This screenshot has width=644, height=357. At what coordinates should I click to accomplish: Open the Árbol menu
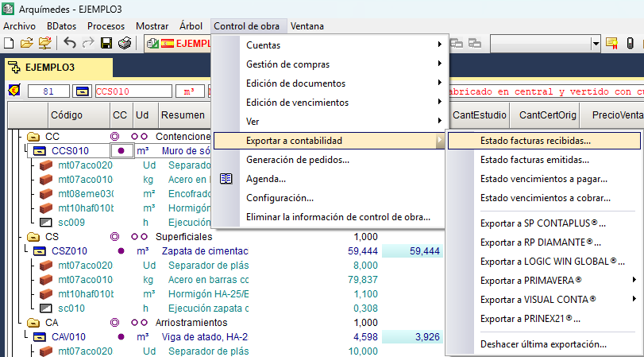tap(191, 26)
